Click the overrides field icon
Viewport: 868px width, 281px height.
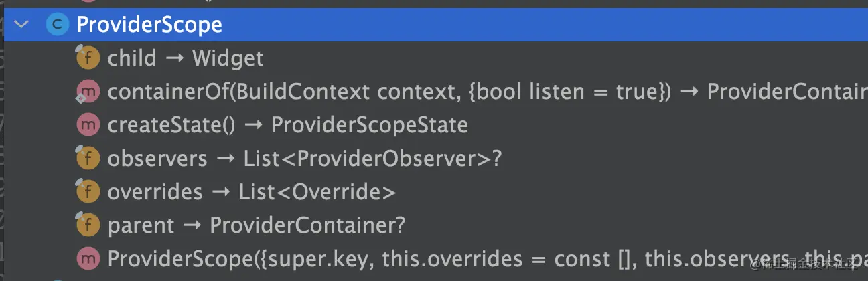point(88,192)
